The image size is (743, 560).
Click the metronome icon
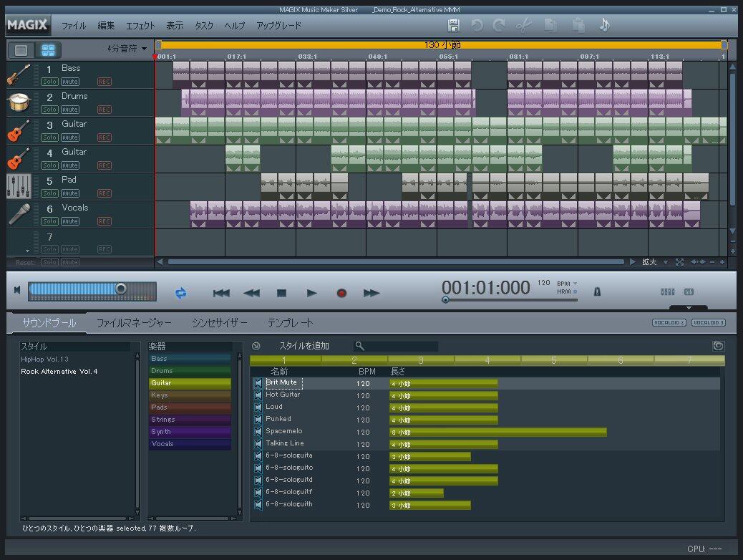(x=598, y=292)
